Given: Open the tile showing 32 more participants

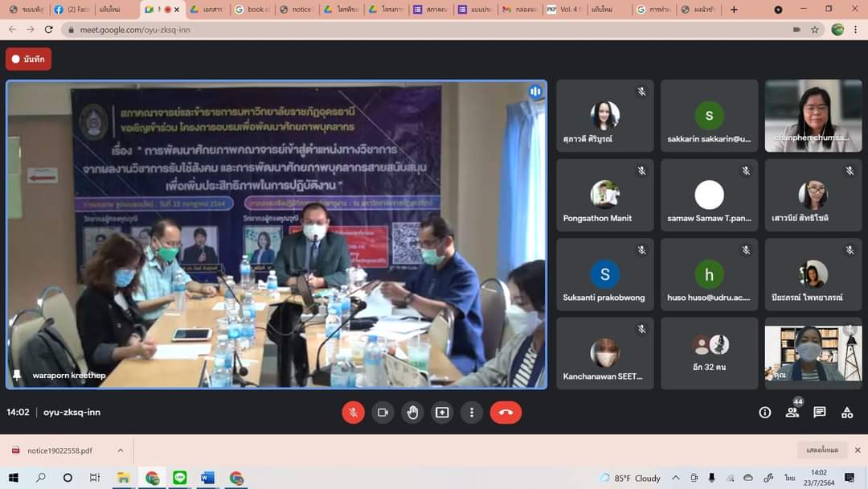Looking at the screenshot, I should [709, 353].
